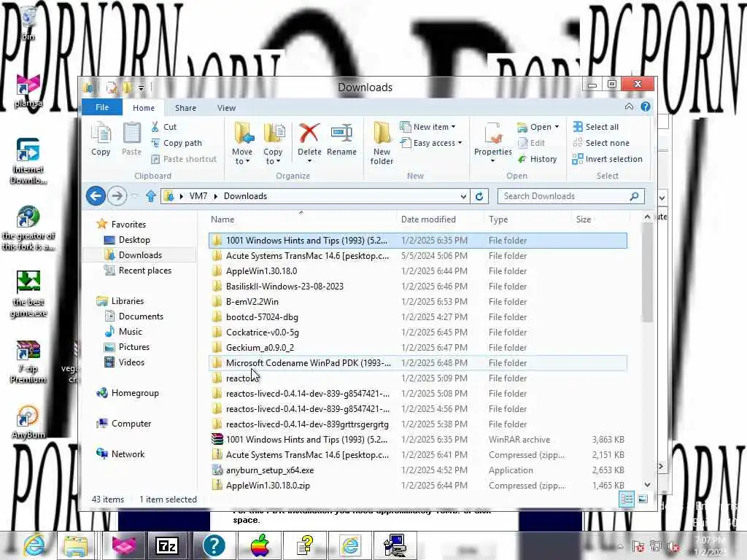747x560 pixels.
Task: Select Network in navigation pane
Action: (128, 454)
